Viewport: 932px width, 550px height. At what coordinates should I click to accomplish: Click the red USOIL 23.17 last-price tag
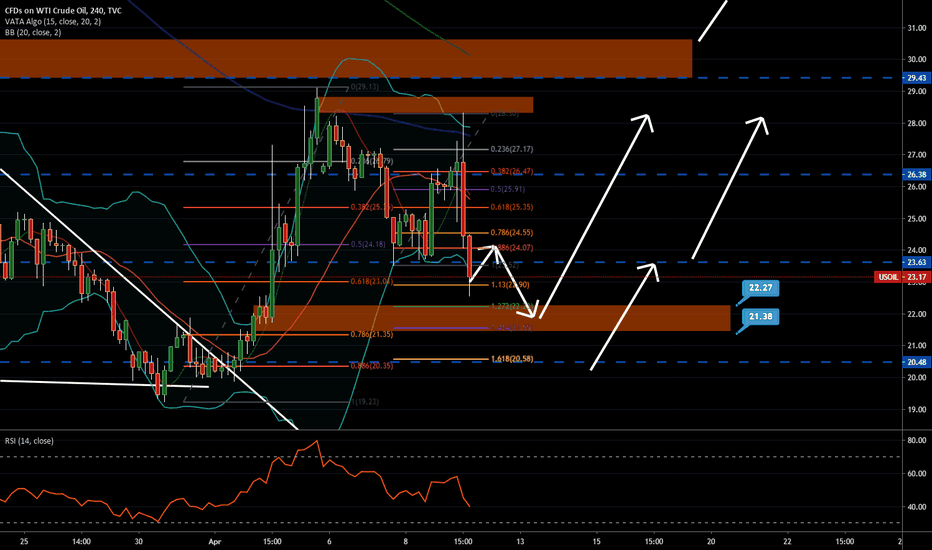coord(902,277)
